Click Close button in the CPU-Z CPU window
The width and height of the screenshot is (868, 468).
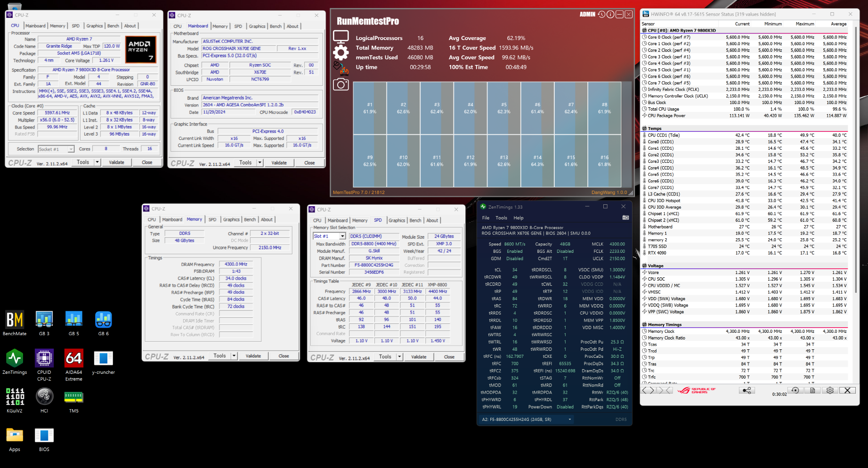(147, 162)
